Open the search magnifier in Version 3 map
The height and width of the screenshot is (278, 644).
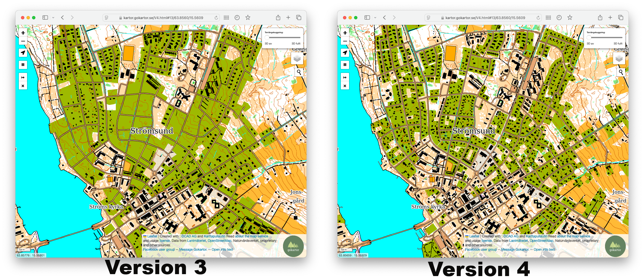299,72
